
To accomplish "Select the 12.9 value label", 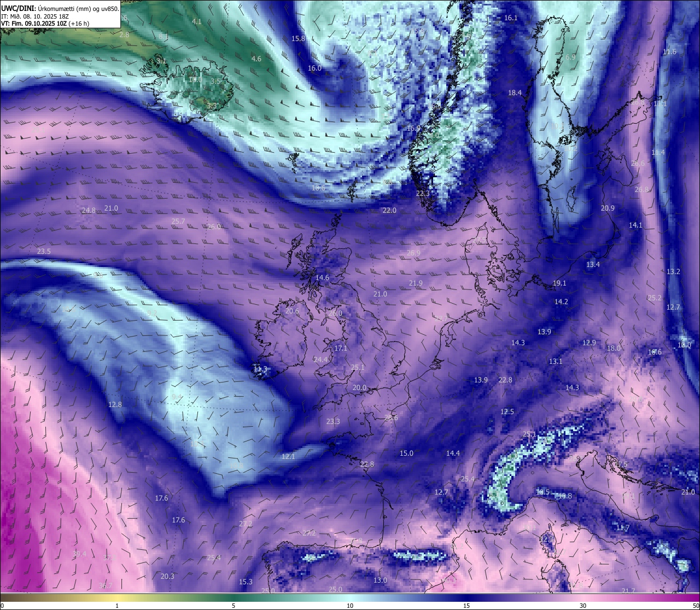I will click(x=589, y=343).
